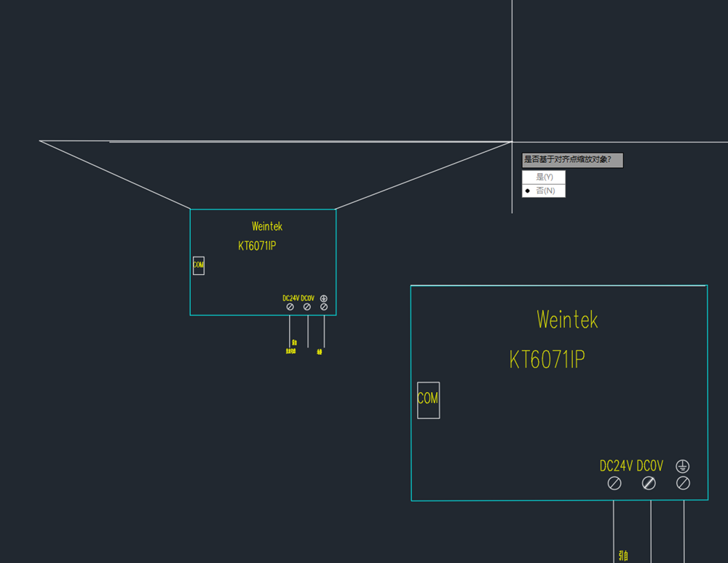Select the terminal circle under the ground symbol, small drawing
The image size is (728, 563).
(x=324, y=307)
